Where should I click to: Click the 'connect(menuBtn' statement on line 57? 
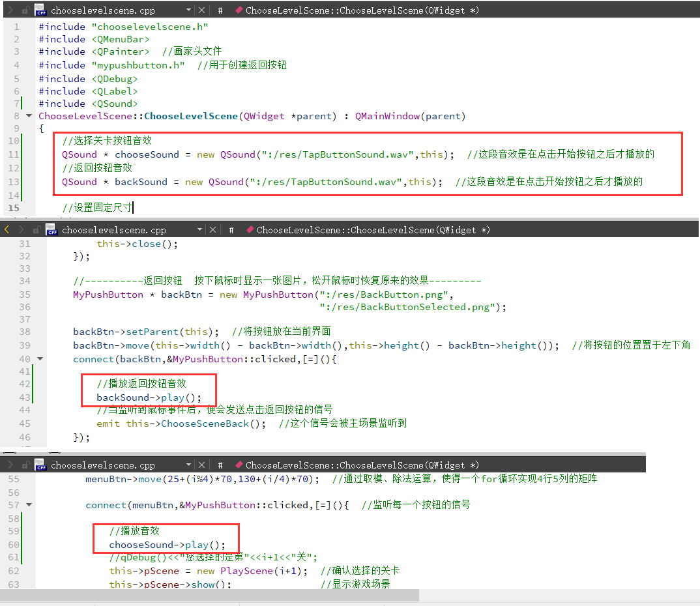[x=217, y=505]
